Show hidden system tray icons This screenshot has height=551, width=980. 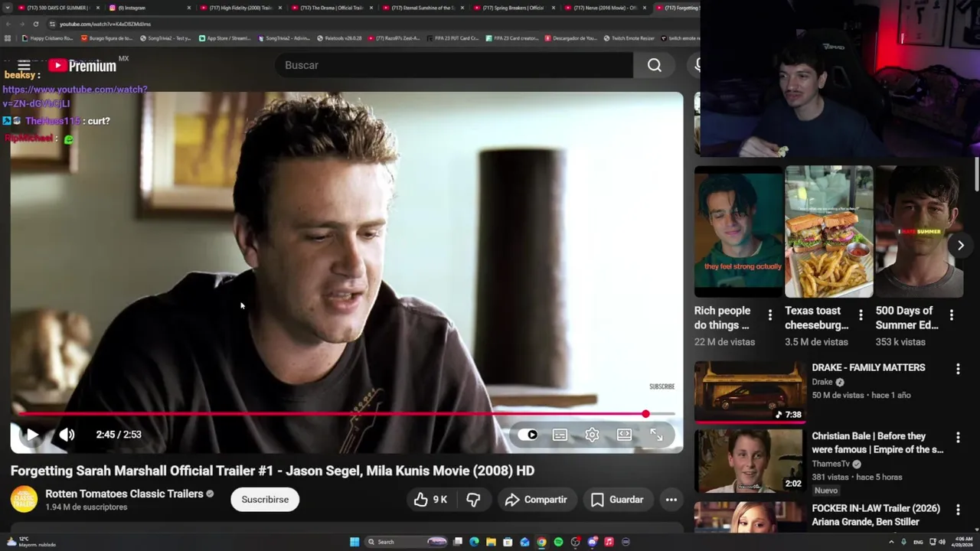[x=891, y=542]
